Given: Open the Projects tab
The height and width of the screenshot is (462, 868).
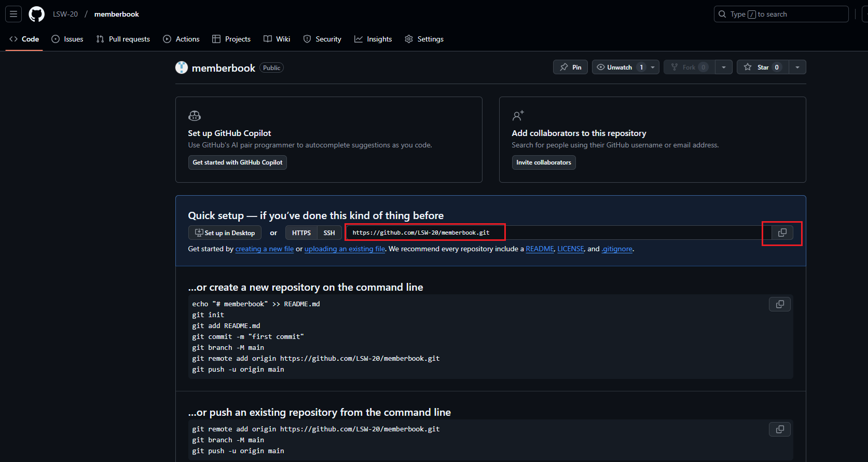Looking at the screenshot, I should click(231, 39).
